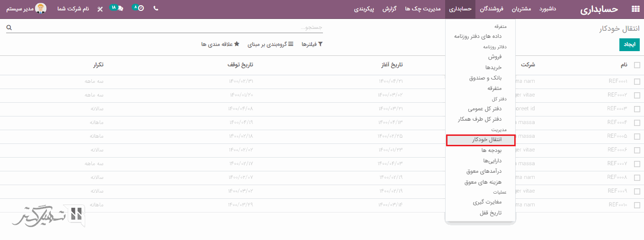644x240 pixels.
Task: Open the گروه‌بندی بر مبنای dropdown
Action: pyautogui.click(x=271, y=44)
